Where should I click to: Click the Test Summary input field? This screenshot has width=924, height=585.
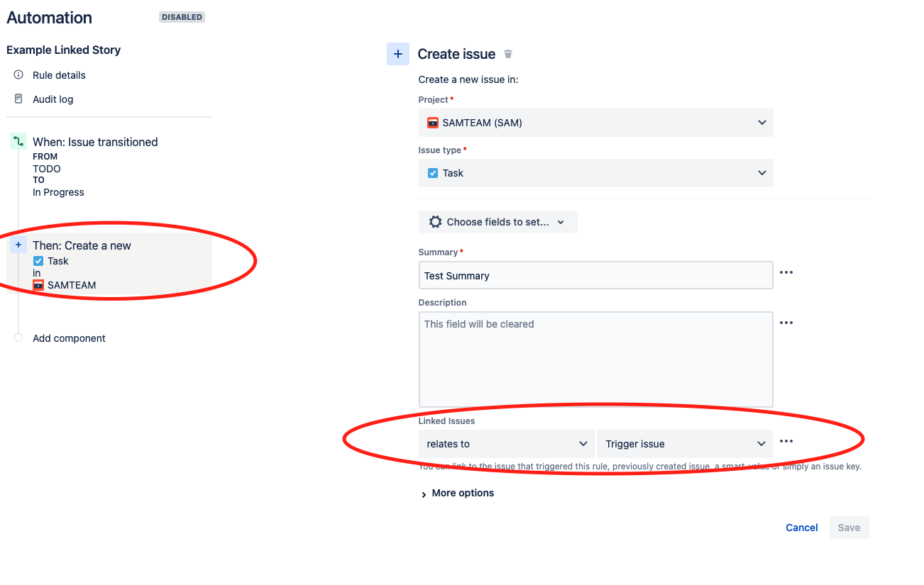[595, 274]
